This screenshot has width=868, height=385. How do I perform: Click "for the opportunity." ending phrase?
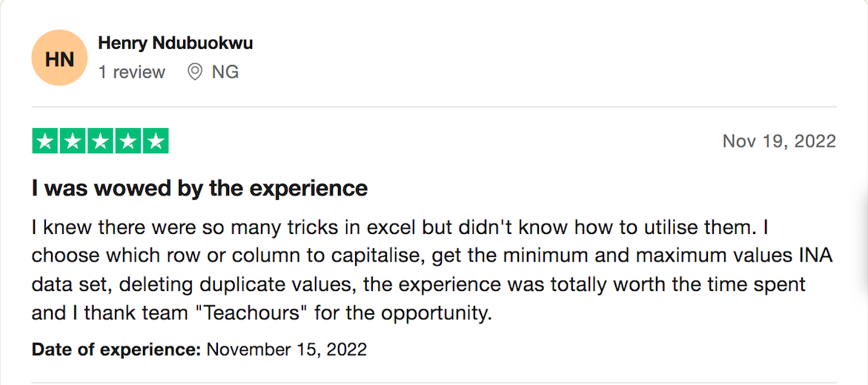pos(403,314)
